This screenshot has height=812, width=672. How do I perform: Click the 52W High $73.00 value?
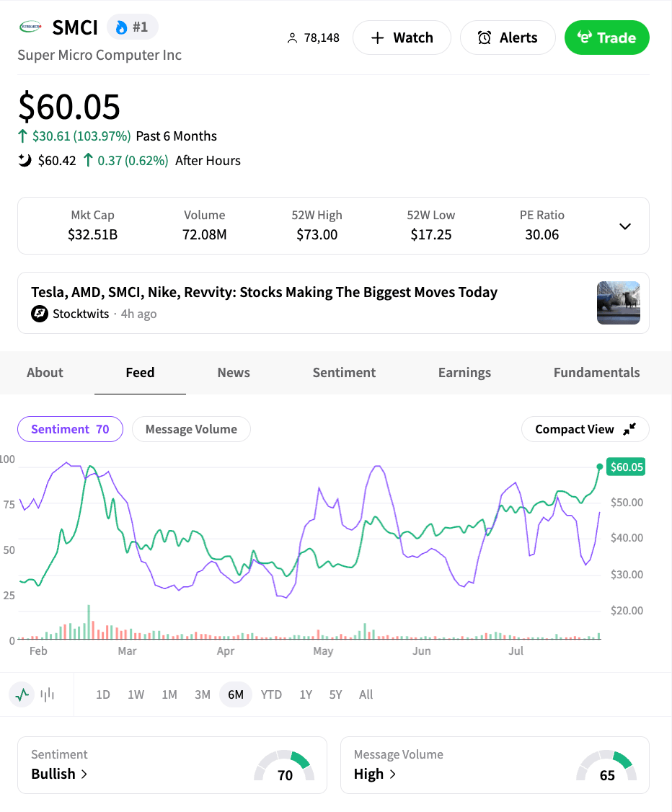[317, 234]
